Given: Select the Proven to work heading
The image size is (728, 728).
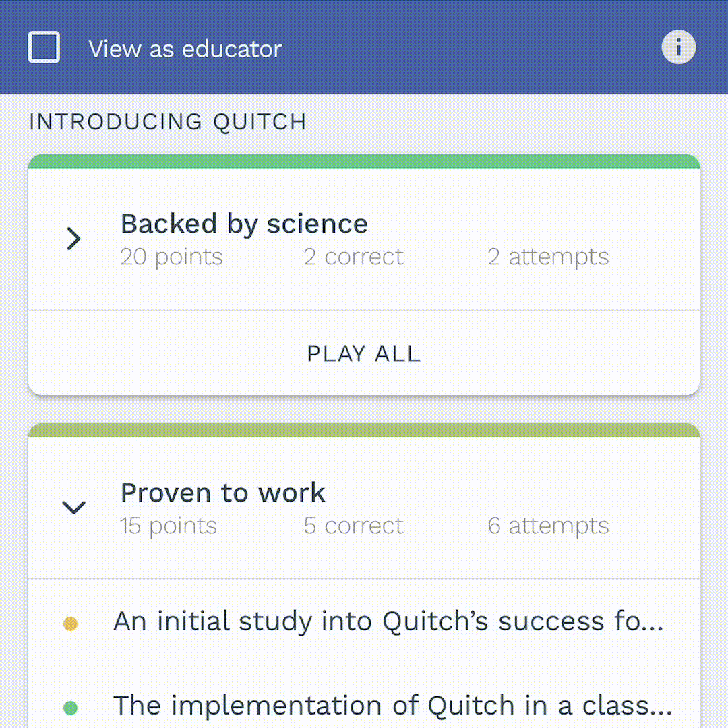Looking at the screenshot, I should tap(223, 493).
